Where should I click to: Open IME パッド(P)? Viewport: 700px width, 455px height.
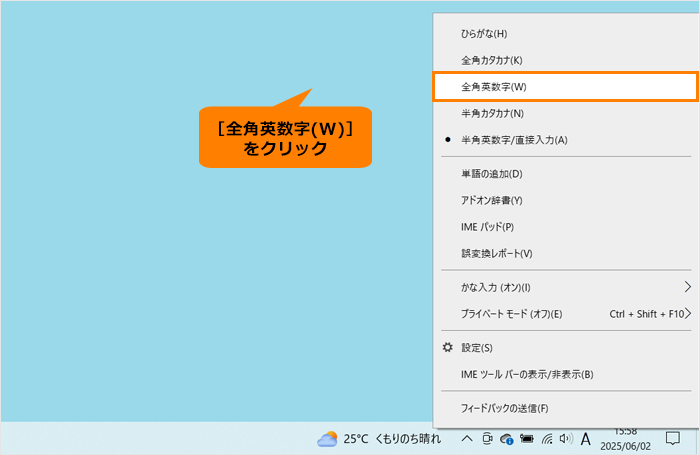click(566, 227)
